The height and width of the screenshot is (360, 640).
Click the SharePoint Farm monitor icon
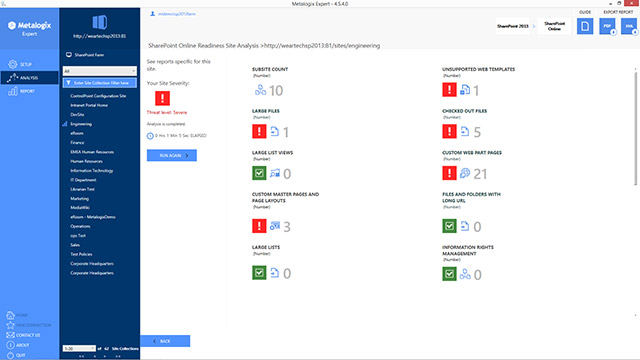point(69,55)
